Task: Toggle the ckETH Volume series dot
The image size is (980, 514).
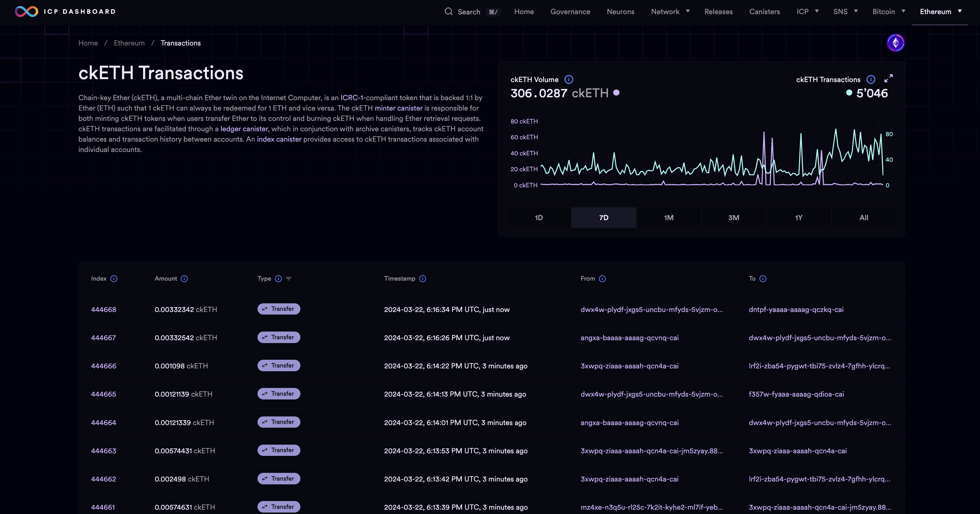Action: coord(616,92)
